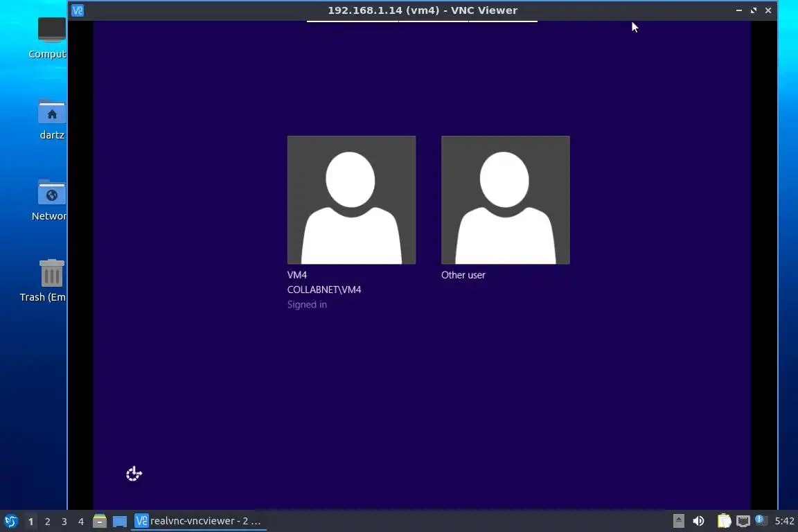Click the 'Signed in' status text
Viewport: 798px width, 532px height.
coord(307,304)
